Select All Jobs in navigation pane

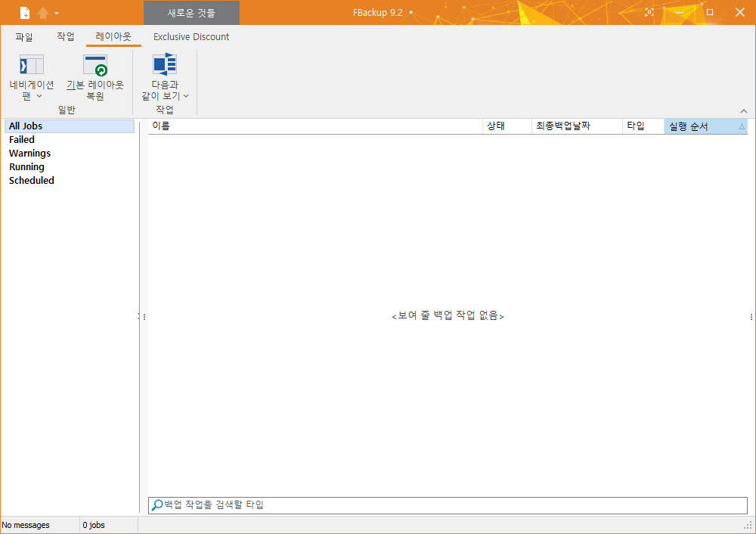70,126
